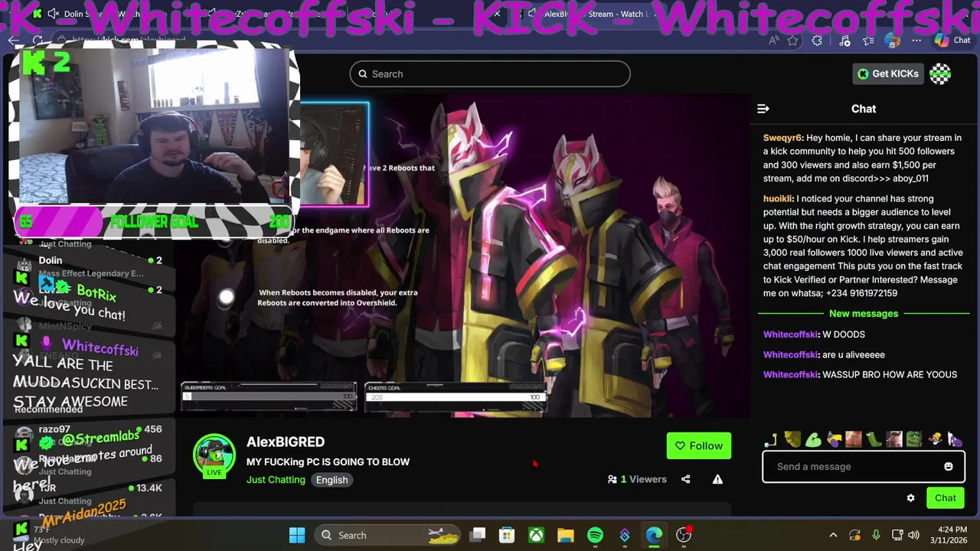Open the viewers count list

pyautogui.click(x=637, y=479)
